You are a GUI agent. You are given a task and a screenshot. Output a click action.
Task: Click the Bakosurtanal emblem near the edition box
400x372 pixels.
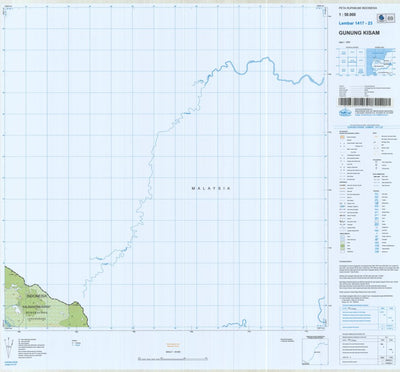tap(382, 18)
